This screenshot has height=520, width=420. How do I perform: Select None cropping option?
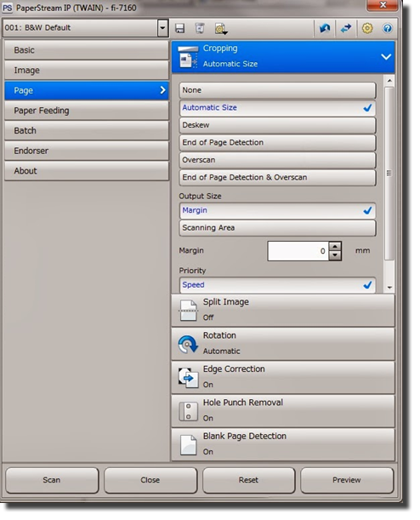277,90
